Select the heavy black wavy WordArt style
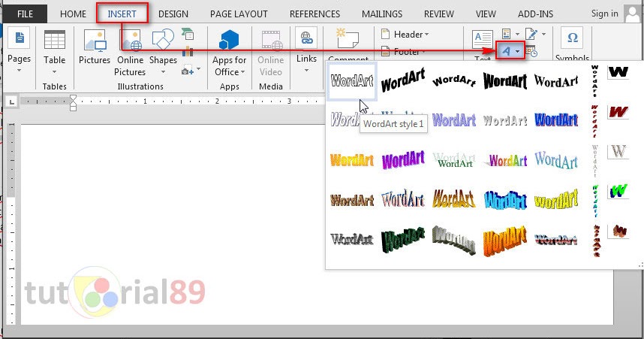Image resolution: width=644 pixels, height=339 pixels. (505, 81)
